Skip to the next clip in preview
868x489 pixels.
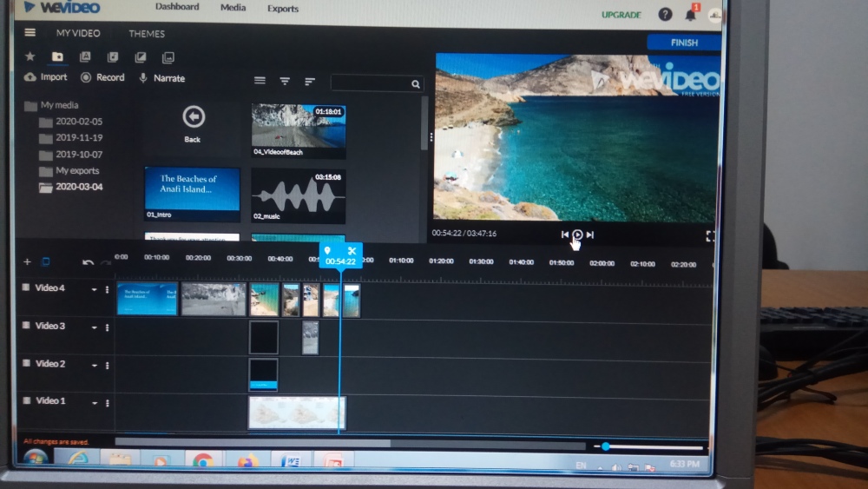coord(590,235)
